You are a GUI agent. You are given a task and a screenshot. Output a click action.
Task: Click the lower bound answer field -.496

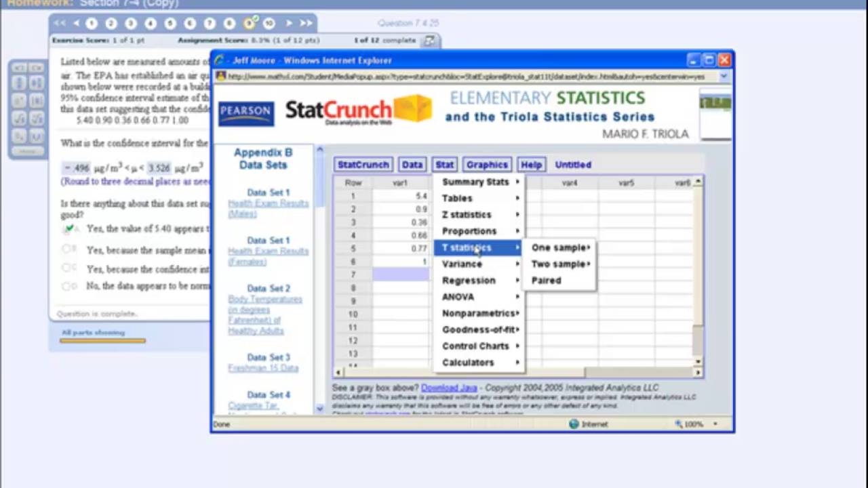tap(75, 168)
